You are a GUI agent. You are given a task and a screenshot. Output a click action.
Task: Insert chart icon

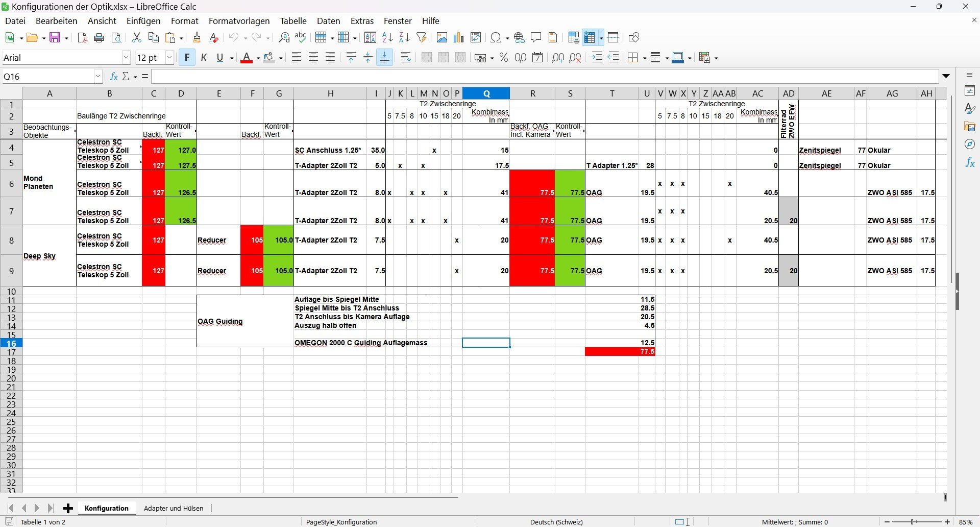[459, 37]
